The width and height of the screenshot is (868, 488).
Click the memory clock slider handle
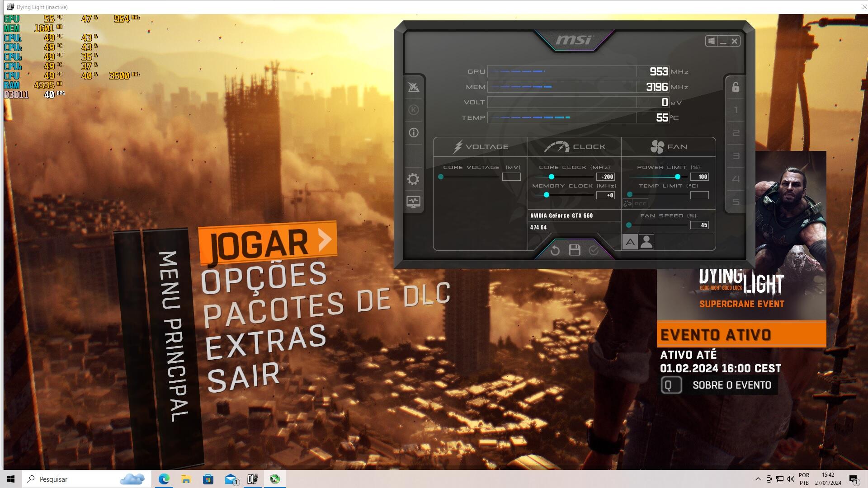546,195
